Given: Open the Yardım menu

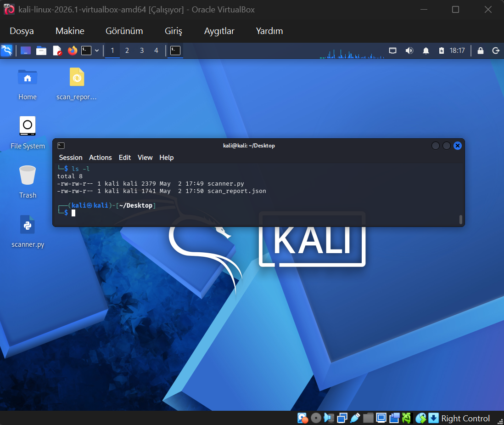Looking at the screenshot, I should (269, 31).
